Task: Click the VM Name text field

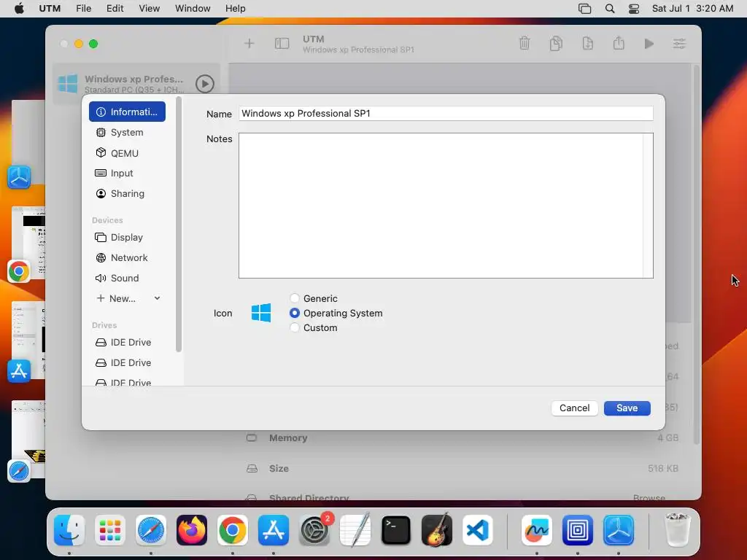Action: pos(446,113)
